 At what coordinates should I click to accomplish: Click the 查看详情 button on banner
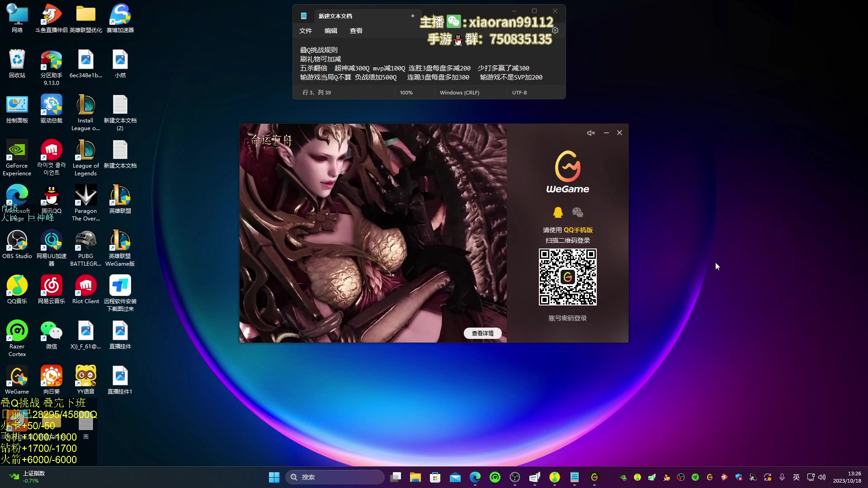482,333
